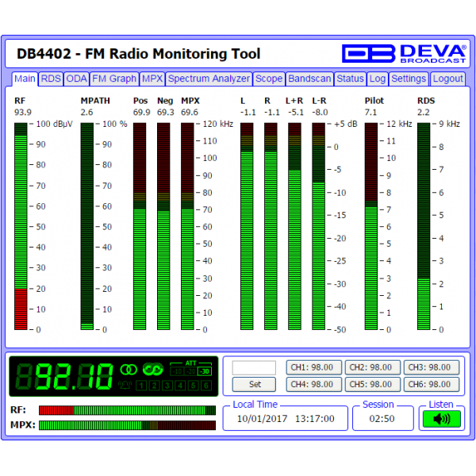This screenshot has height=476, width=476.
Task: Click the DEVA Broadcast logo
Action: click(404, 54)
